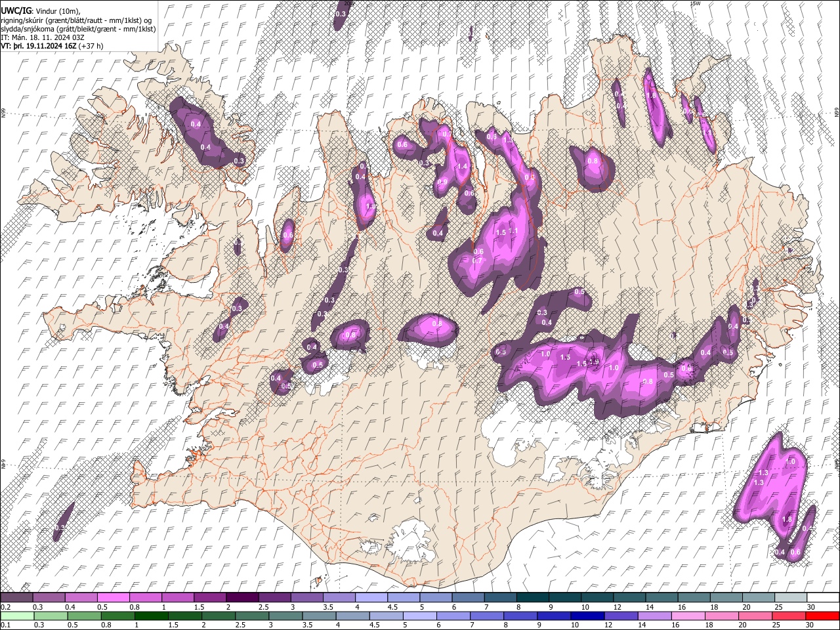The height and width of the screenshot is (630, 840).
Task: Click the 0.6 value in the small western snow blob
Action: coord(287,236)
